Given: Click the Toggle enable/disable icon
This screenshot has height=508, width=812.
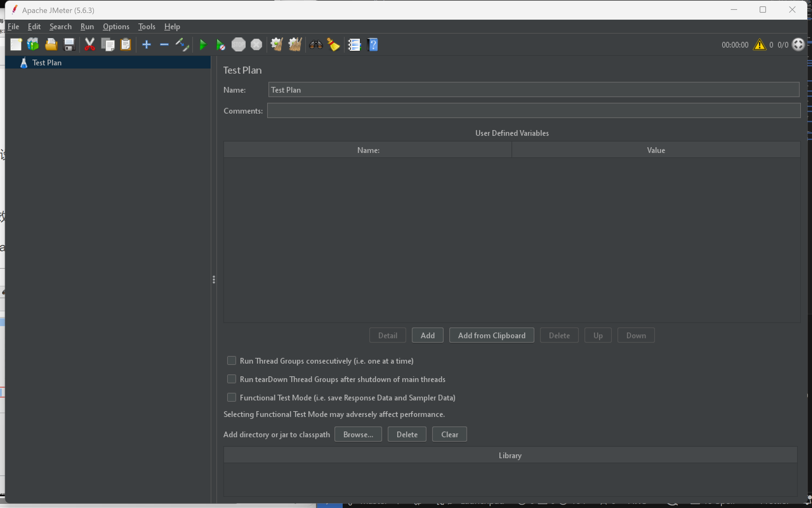Looking at the screenshot, I should tap(182, 44).
